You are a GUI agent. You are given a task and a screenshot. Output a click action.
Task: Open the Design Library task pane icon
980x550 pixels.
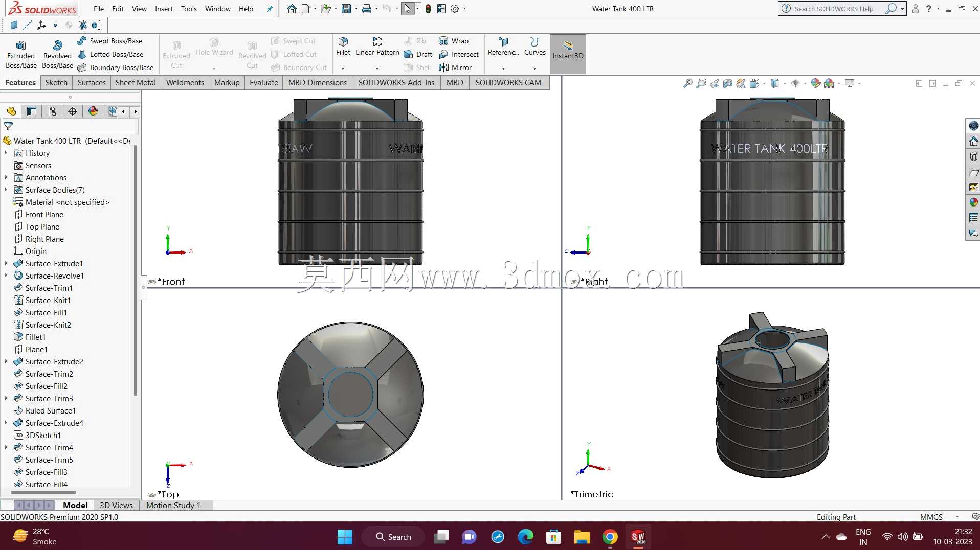pos(973,156)
